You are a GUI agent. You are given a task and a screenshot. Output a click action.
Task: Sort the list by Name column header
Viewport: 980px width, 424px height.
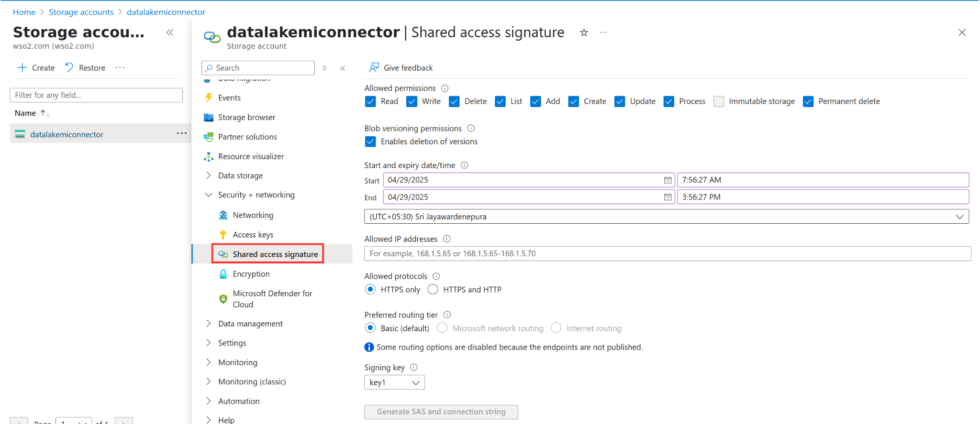[x=25, y=113]
